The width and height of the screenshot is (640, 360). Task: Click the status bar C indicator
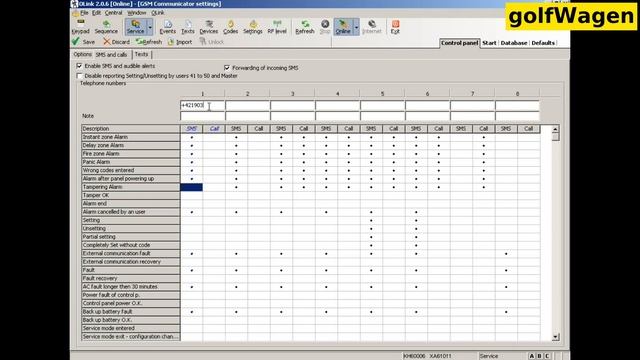[547, 356]
